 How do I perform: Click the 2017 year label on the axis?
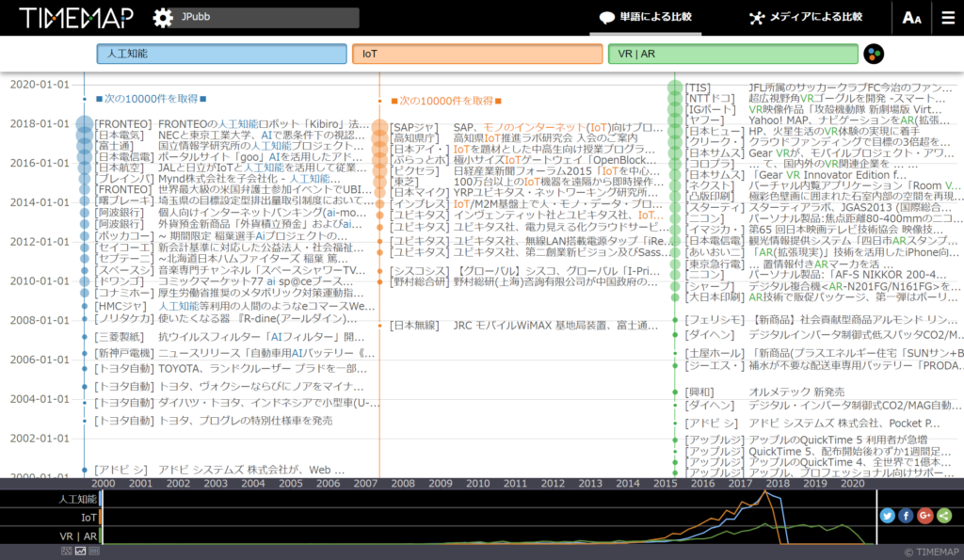(740, 484)
